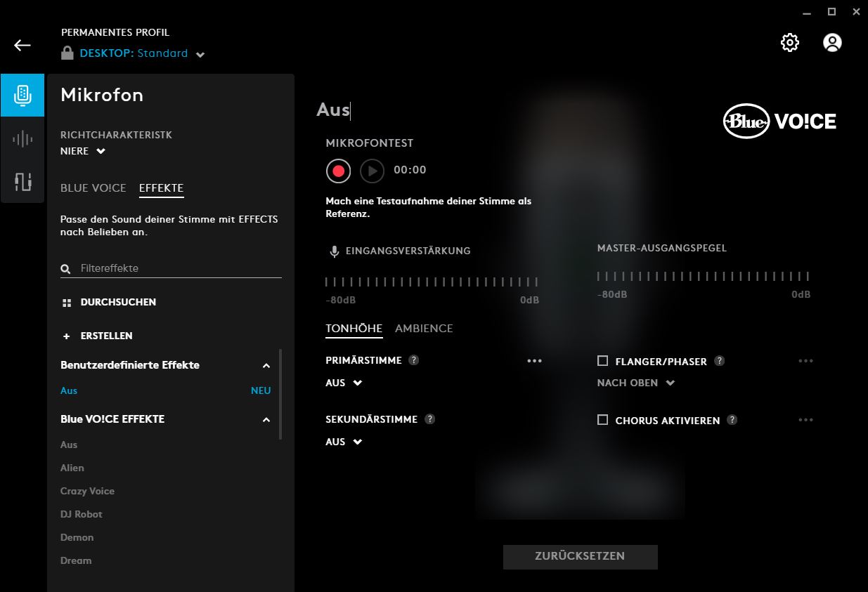Open the settings gear icon

[x=790, y=43]
